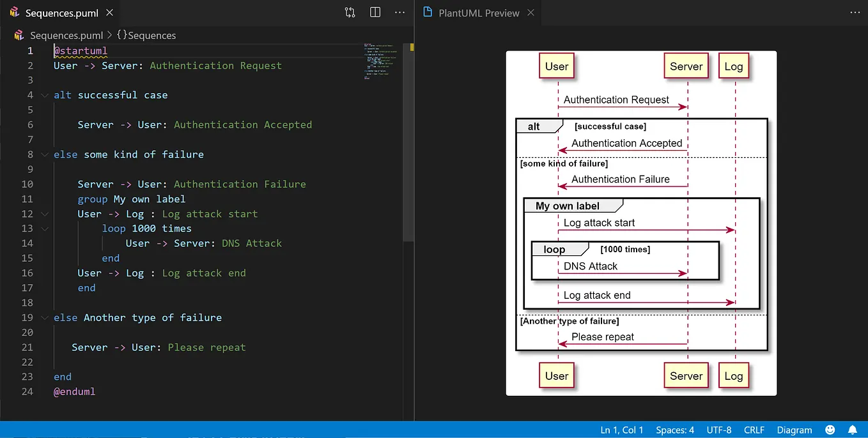Click UTF-8 to change file encoding

(718, 430)
